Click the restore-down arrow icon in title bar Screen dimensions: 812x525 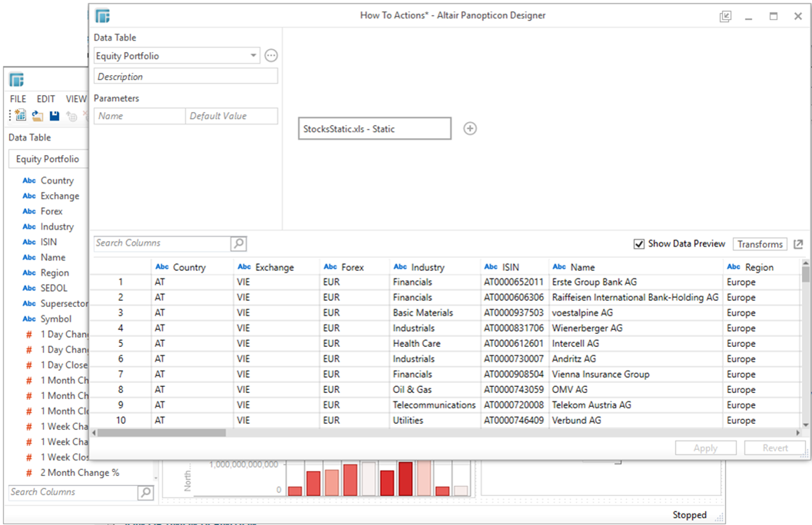click(x=725, y=16)
